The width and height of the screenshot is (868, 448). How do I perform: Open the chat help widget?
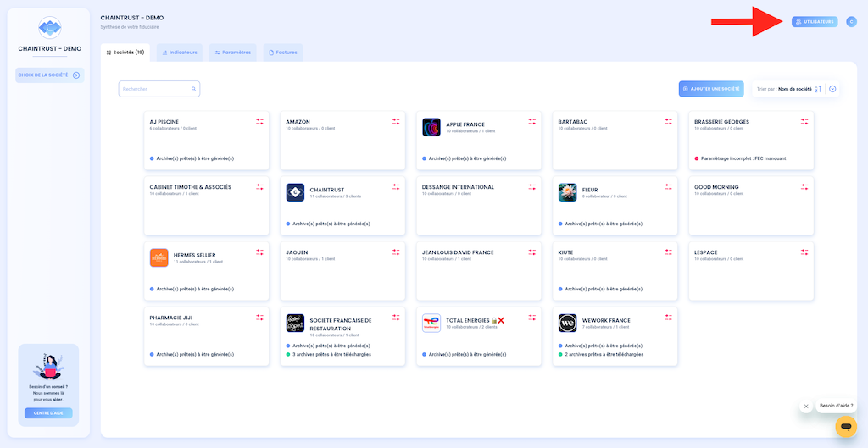pos(846,427)
